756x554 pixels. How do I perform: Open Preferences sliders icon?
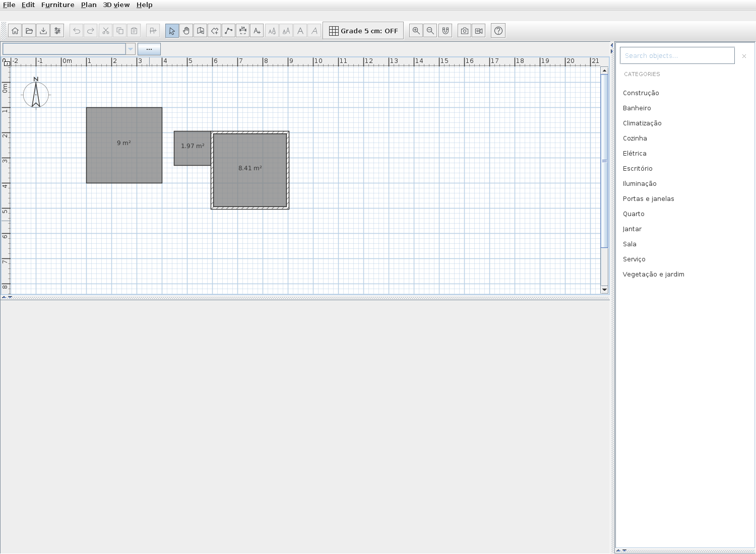point(57,31)
